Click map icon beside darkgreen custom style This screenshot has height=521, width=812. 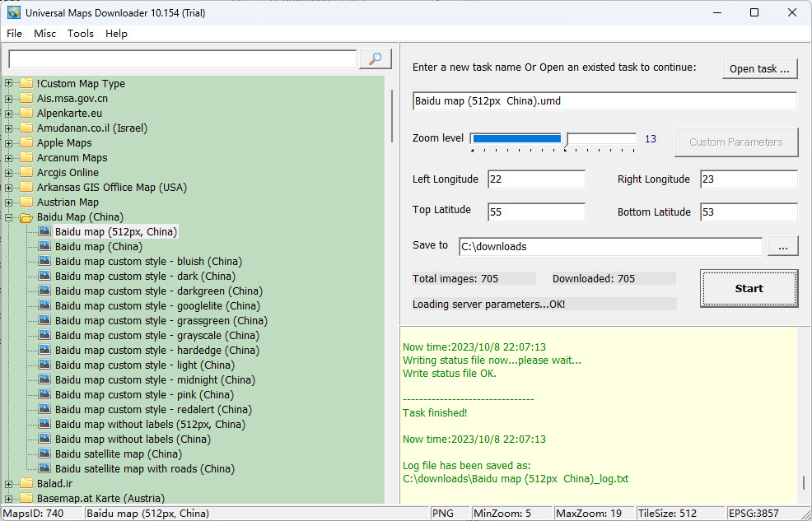point(45,291)
